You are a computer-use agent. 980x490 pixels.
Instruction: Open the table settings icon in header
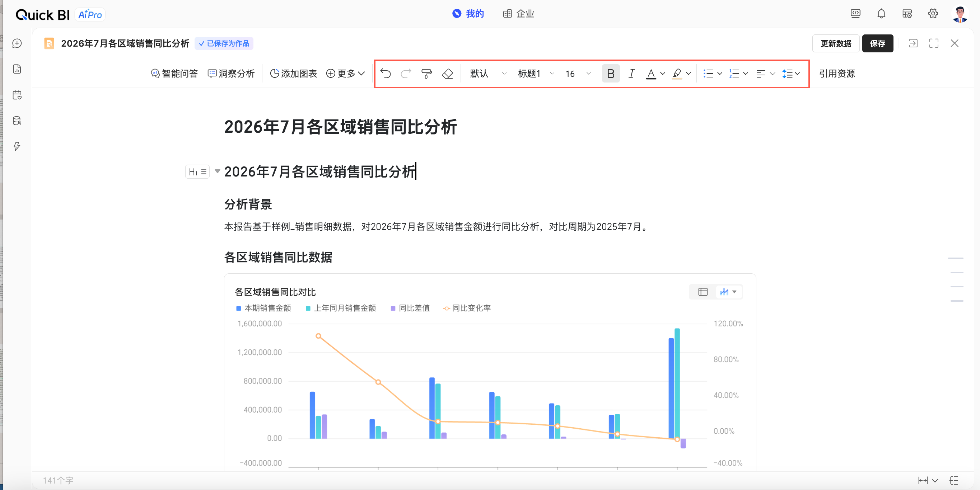pyautogui.click(x=907, y=14)
